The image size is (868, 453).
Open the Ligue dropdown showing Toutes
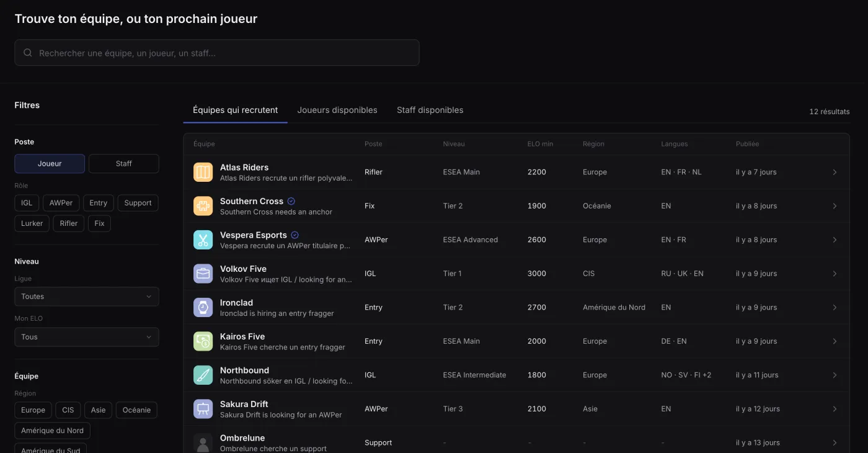87,297
